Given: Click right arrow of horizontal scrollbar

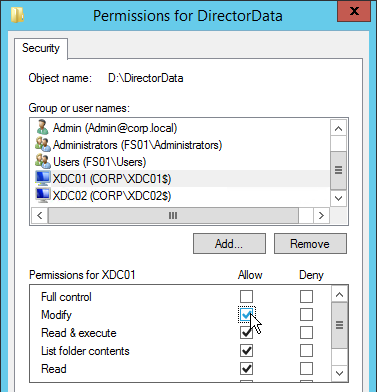Looking at the screenshot, I should pyautogui.click(x=321, y=215).
